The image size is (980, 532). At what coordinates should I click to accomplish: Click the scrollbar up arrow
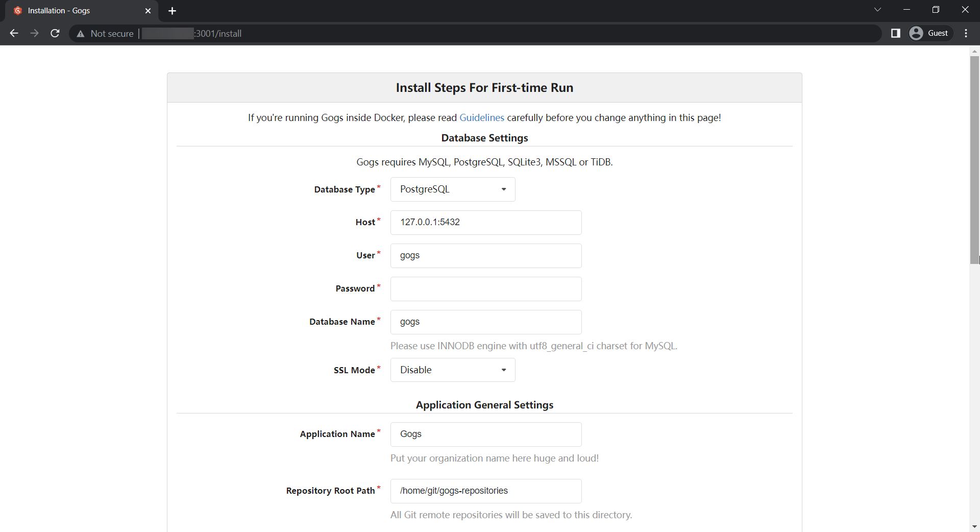(x=974, y=51)
